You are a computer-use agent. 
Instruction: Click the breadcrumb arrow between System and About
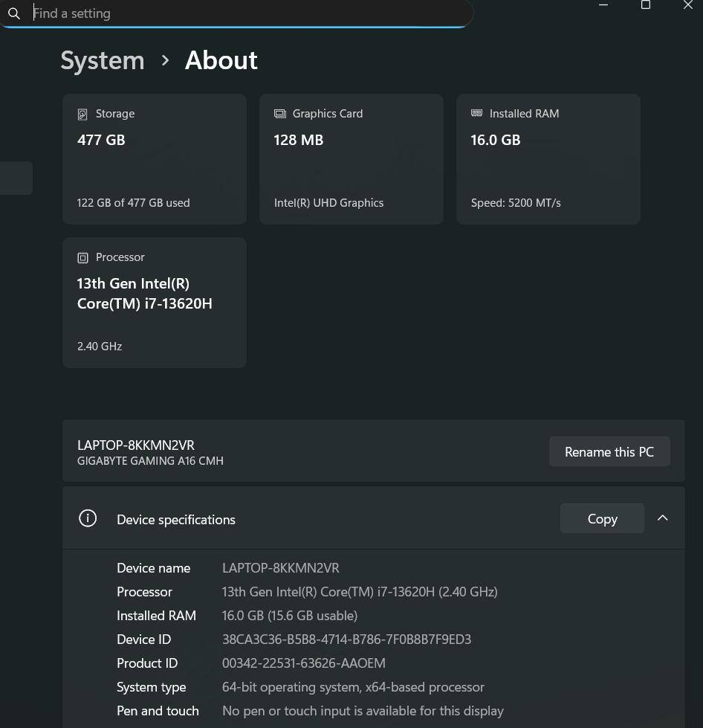pos(165,60)
